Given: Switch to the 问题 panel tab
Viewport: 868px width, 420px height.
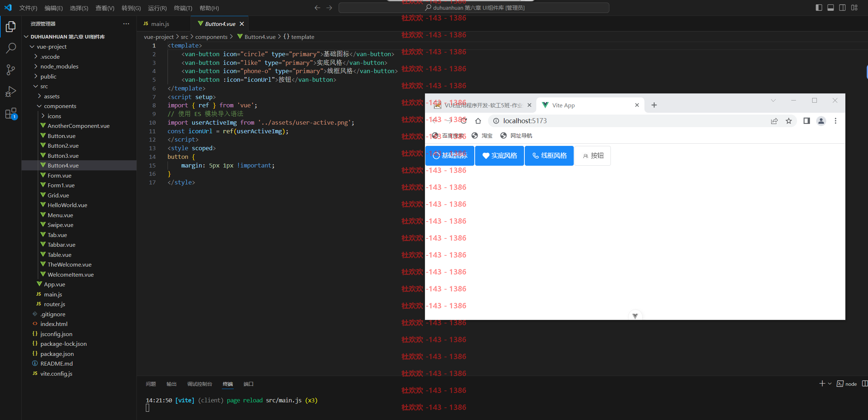Looking at the screenshot, I should pos(151,384).
